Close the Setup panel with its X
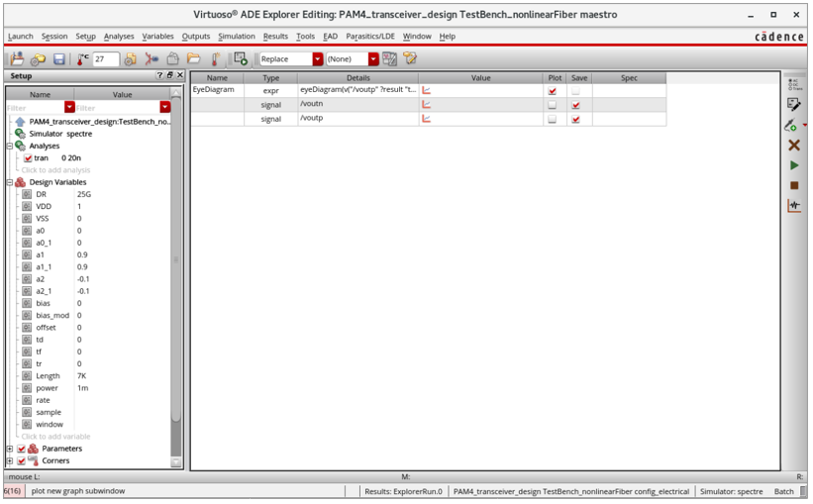This screenshot has width=813, height=504. (x=180, y=75)
